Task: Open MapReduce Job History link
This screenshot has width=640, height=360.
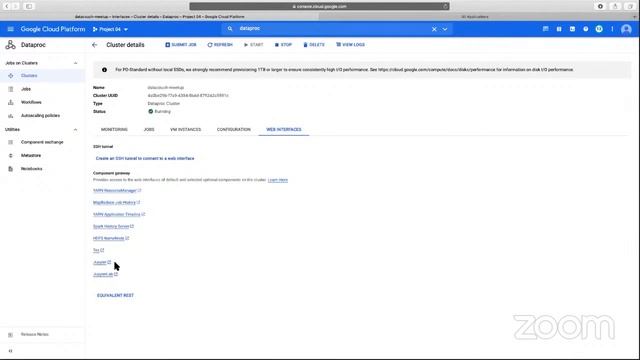Action: (x=116, y=202)
